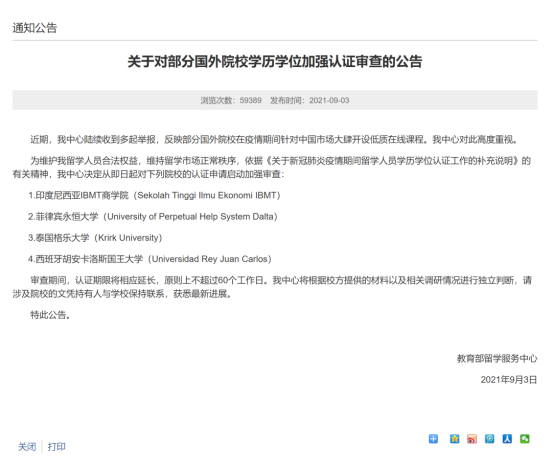Screen dimensions: 552x469
Task: Print the announcement via 打印 link
Action: click(x=57, y=447)
